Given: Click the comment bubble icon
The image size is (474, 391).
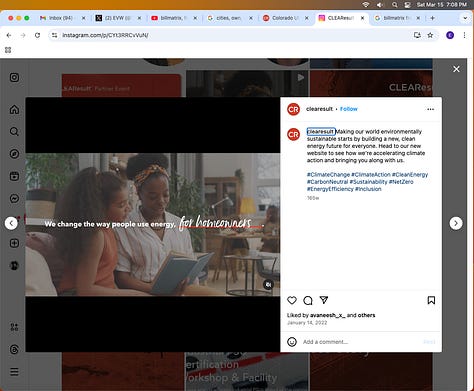Looking at the screenshot, I should 308,300.
